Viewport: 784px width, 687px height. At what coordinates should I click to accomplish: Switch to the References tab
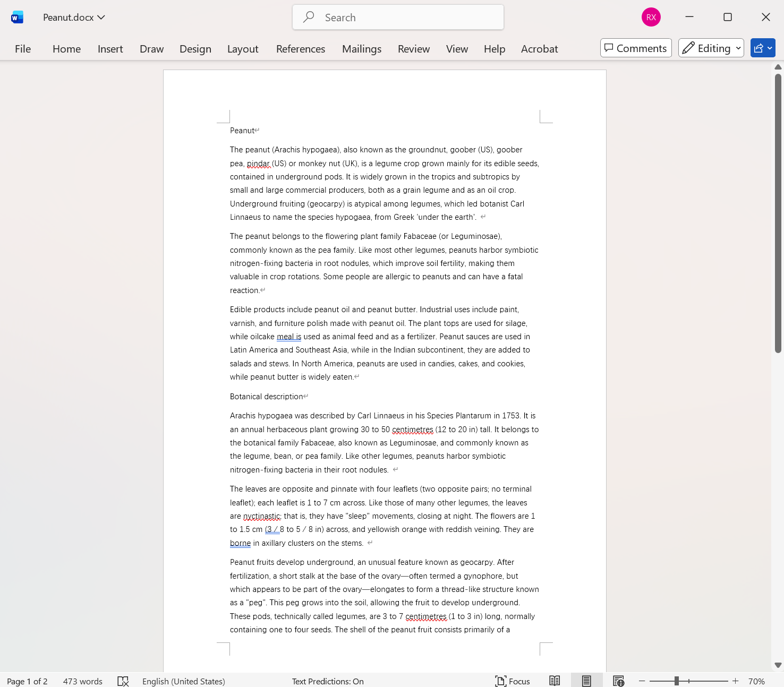[x=300, y=48]
